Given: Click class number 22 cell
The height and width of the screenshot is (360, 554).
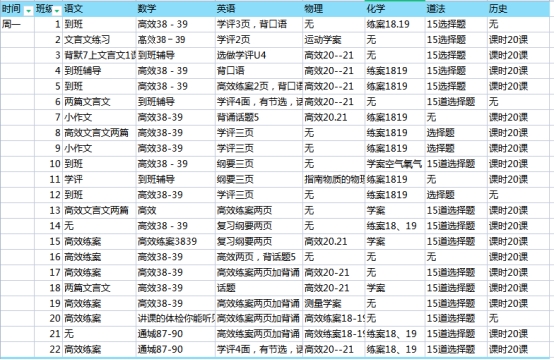Looking at the screenshot, I should (x=48, y=349).
